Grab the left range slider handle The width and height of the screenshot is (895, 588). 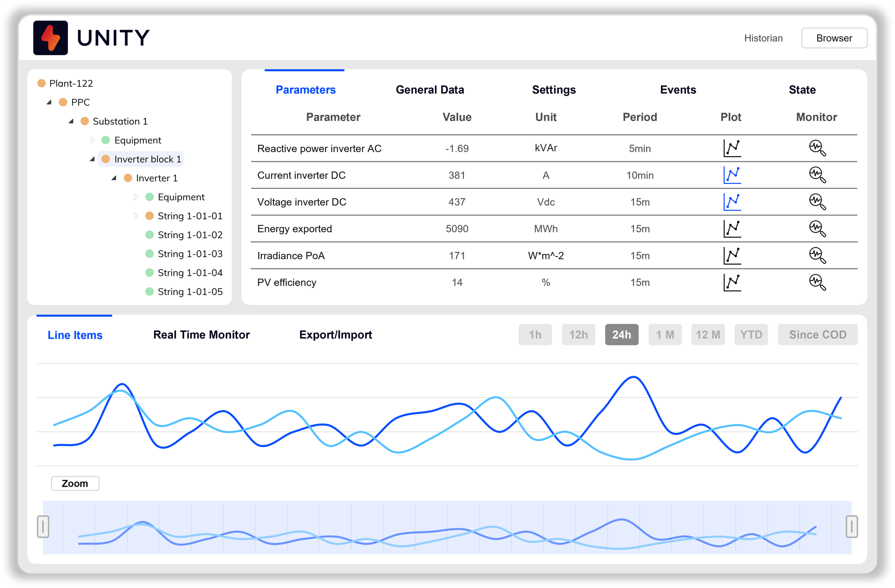pyautogui.click(x=43, y=526)
